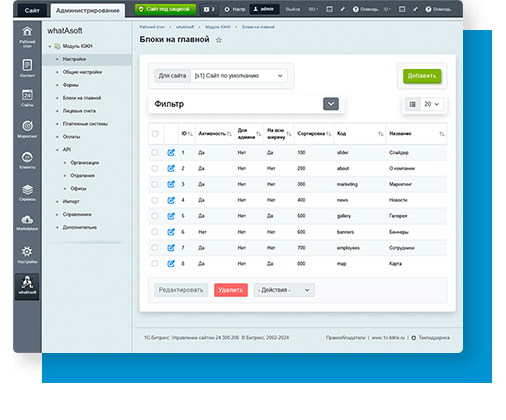Open the Настройки gear icon in sidebar

tap(27, 251)
